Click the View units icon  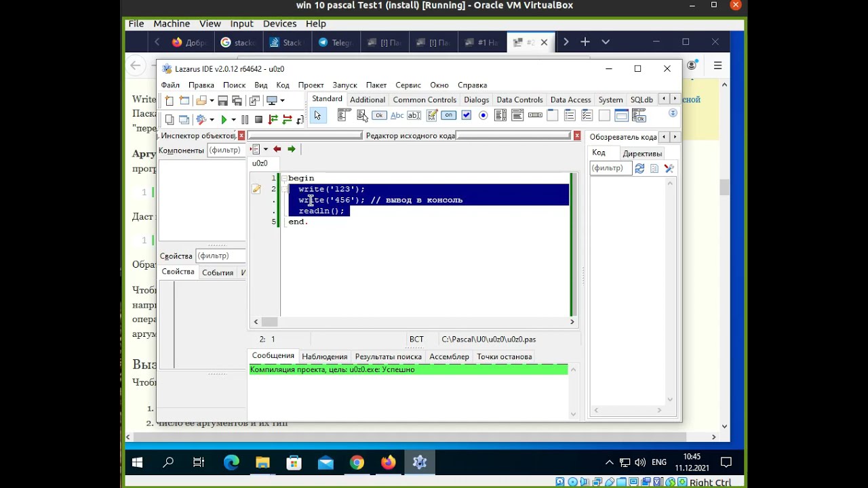[170, 119]
